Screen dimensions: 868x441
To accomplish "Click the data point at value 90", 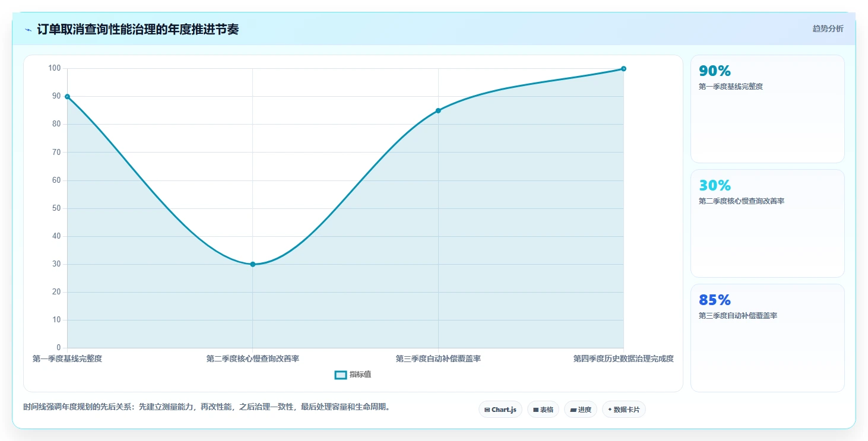I will [x=67, y=96].
